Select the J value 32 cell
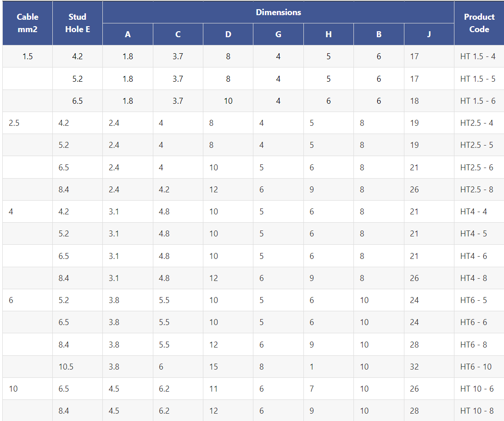 [414, 366]
